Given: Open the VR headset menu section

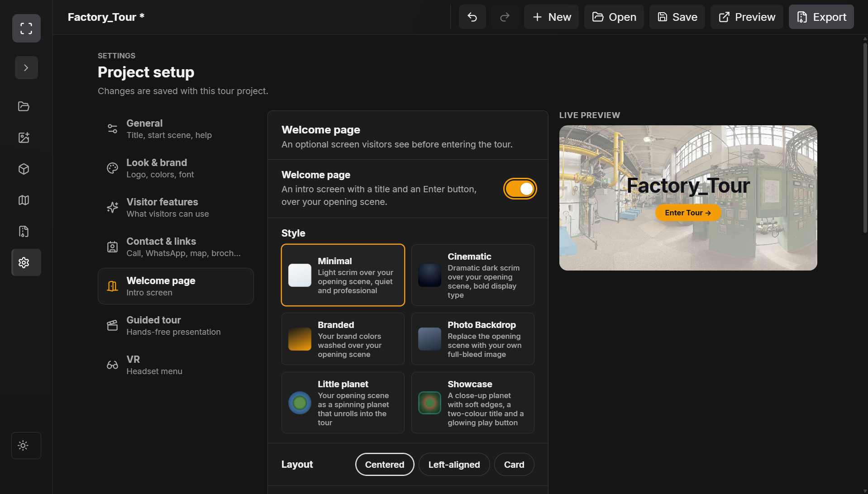Looking at the screenshot, I should [x=176, y=365].
